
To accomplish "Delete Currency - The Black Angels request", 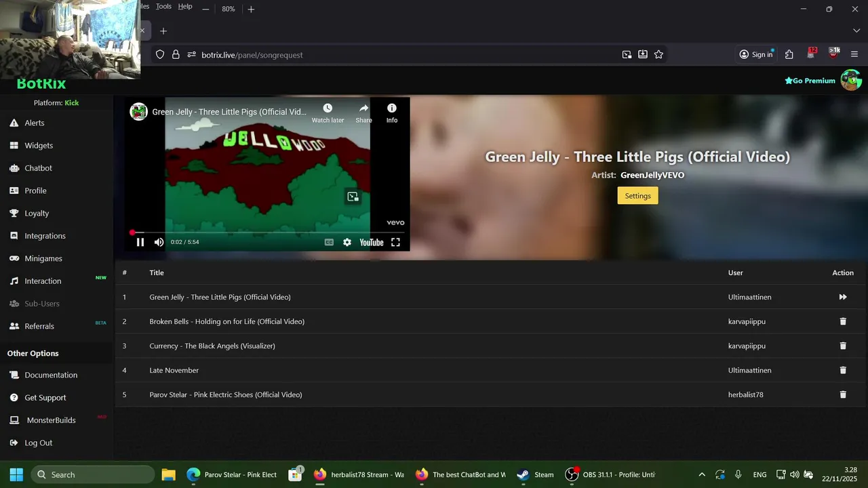I will click(x=843, y=346).
